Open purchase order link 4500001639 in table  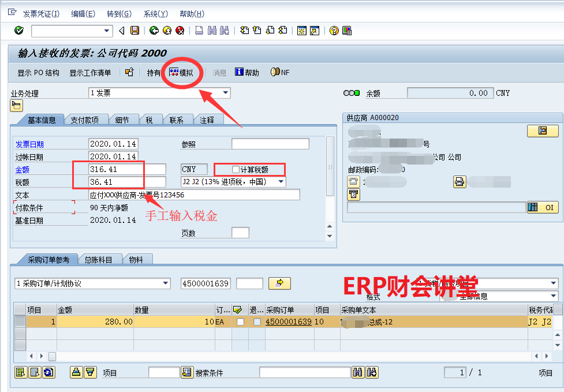tap(288, 322)
